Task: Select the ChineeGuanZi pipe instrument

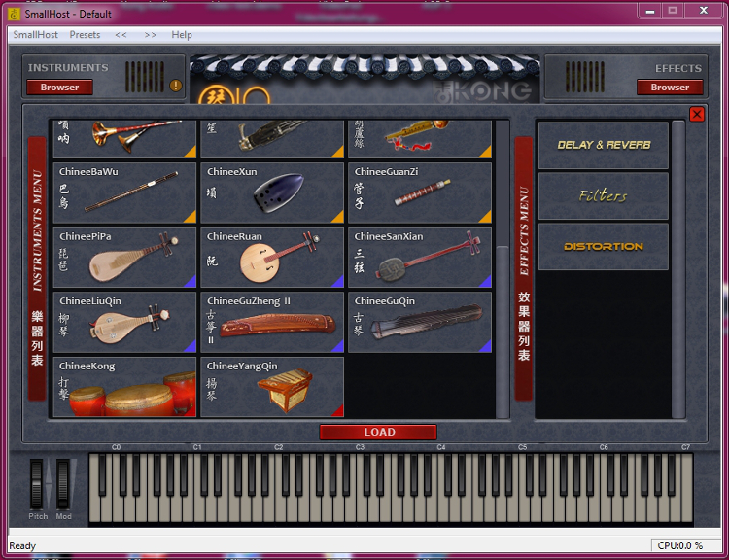Action: 420,193
